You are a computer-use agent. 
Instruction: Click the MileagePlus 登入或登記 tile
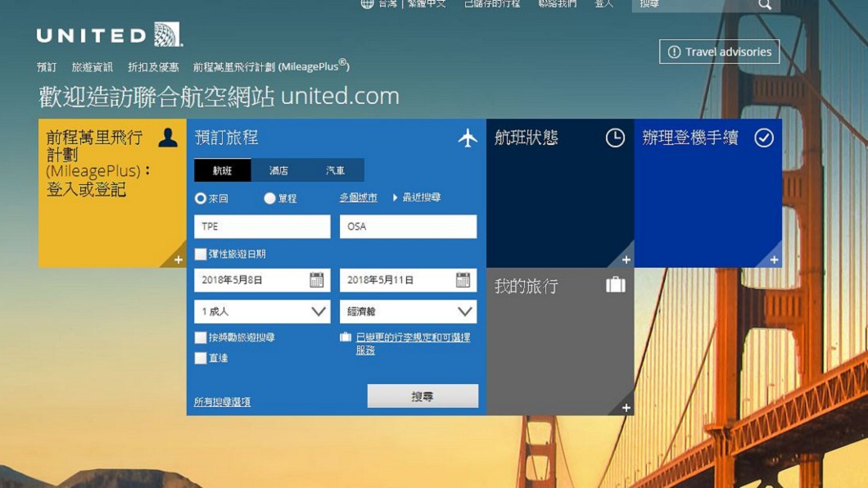point(112,193)
